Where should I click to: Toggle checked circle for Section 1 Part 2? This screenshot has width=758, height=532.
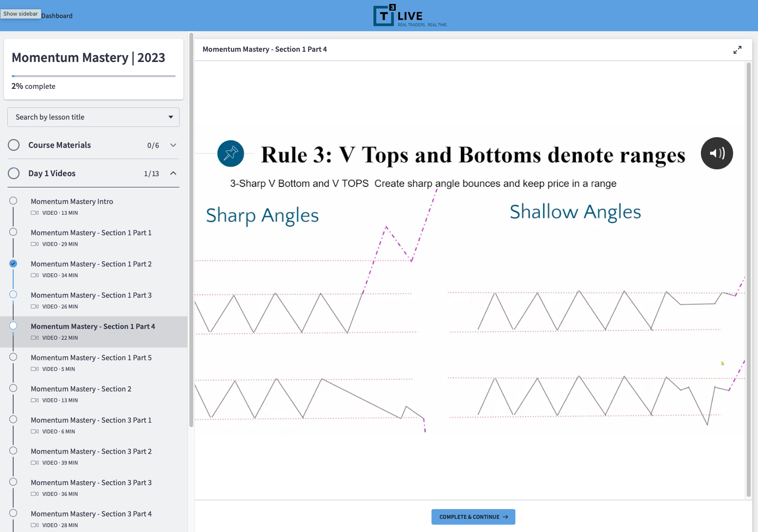tap(13, 264)
